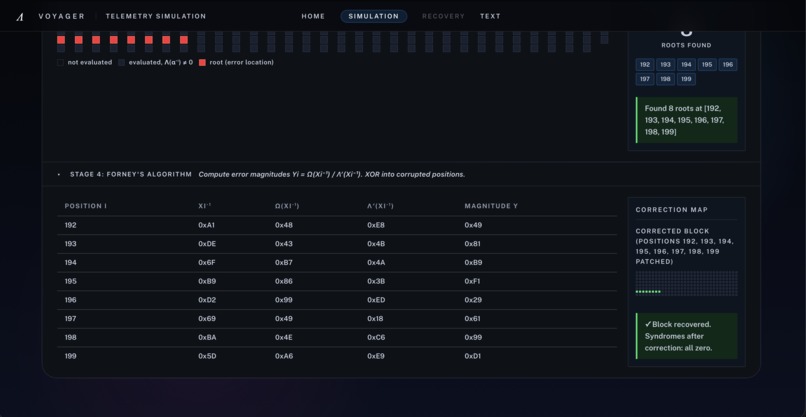806x417 pixels.
Task: Select table row for position 196
Action: (x=337, y=300)
